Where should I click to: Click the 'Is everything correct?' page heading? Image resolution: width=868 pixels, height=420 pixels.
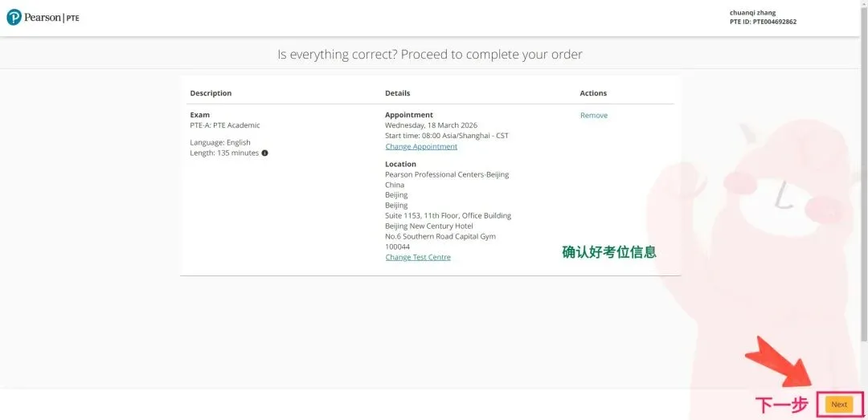[429, 55]
